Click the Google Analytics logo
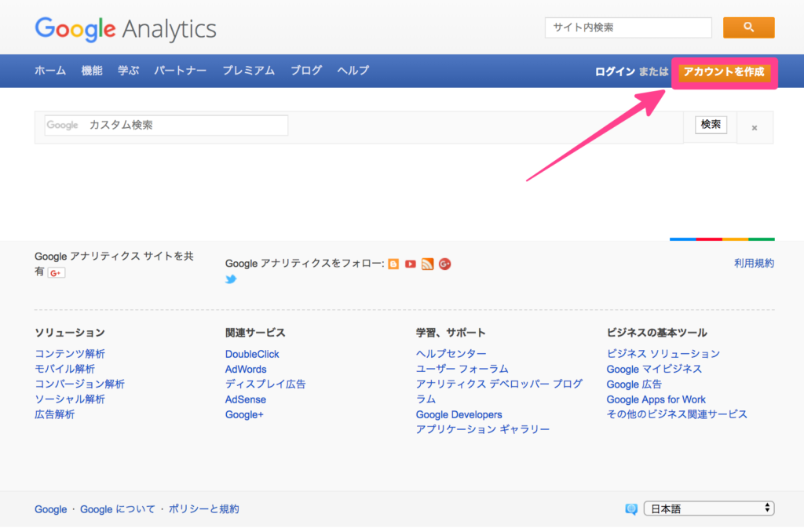The image size is (804, 532). pyautogui.click(x=126, y=29)
